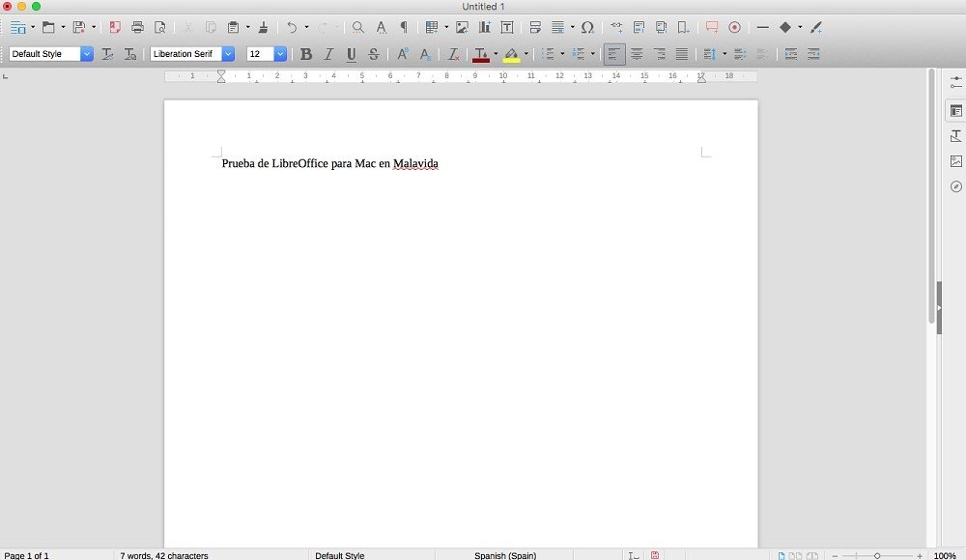
Task: Justify the paragraph
Action: tap(681, 54)
